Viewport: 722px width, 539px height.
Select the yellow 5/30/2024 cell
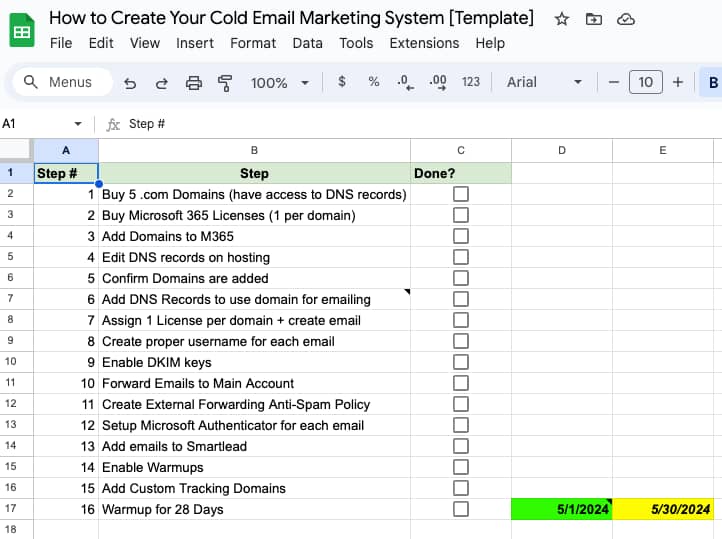click(663, 509)
